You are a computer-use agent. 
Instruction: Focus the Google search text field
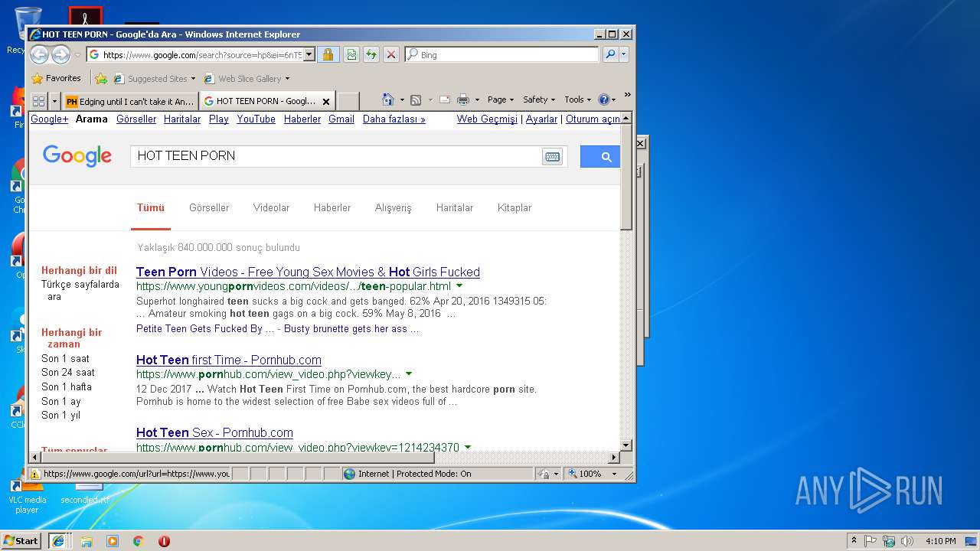[337, 156]
